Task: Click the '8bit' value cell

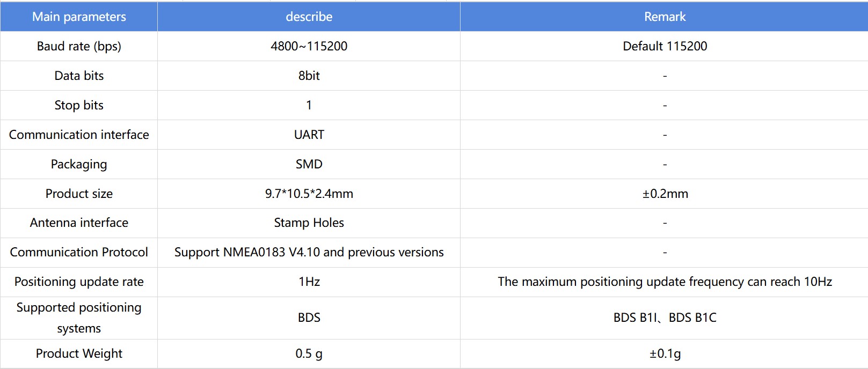Action: (x=309, y=76)
